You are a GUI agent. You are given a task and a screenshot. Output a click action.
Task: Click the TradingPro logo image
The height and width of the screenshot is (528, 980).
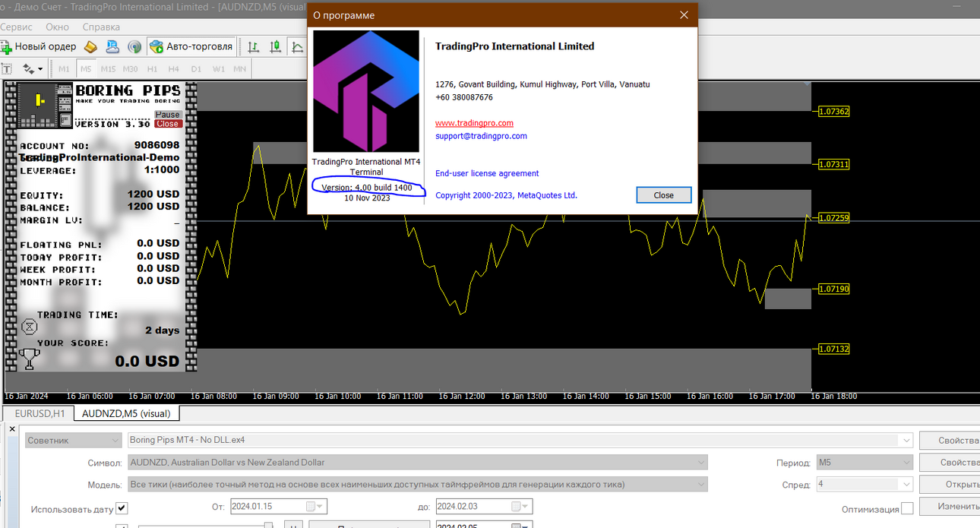point(366,91)
